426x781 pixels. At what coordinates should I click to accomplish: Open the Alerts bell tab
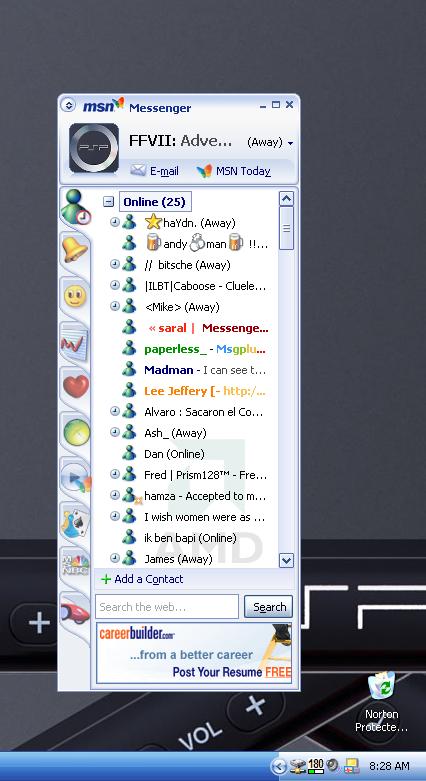pyautogui.click(x=75, y=250)
